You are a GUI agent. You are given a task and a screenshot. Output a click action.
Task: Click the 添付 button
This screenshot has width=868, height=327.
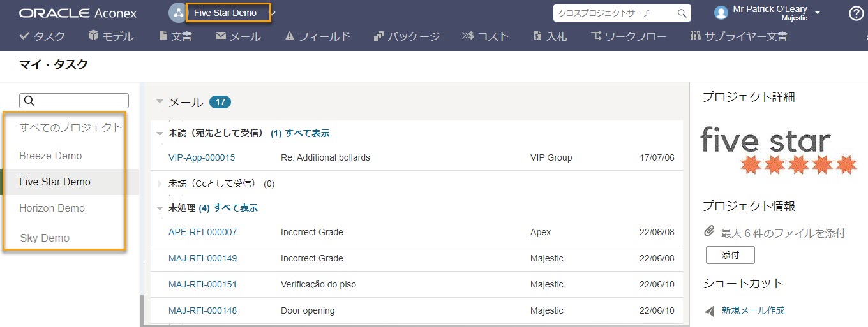tap(730, 255)
